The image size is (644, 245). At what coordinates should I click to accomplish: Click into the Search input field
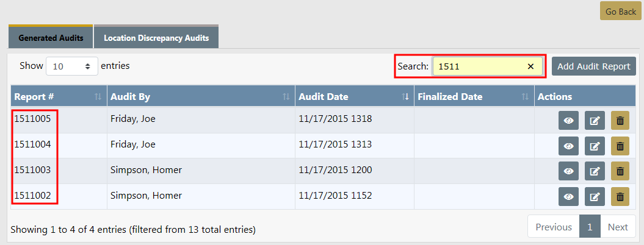479,66
